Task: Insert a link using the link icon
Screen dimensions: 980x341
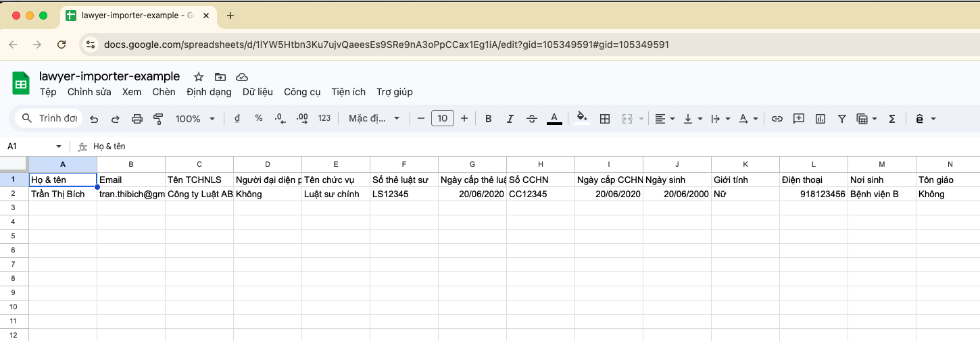Action: 777,119
